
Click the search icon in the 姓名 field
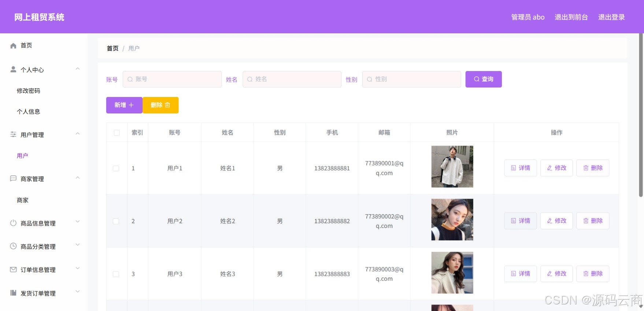(250, 79)
